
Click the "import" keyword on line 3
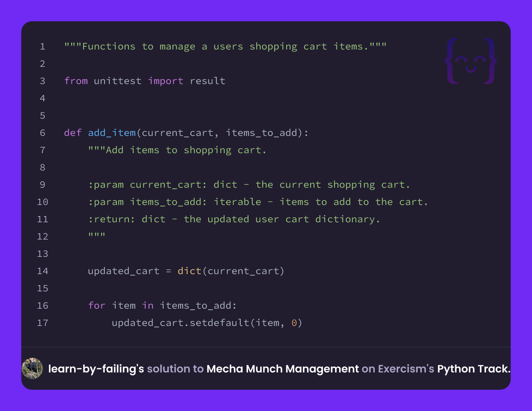click(166, 81)
